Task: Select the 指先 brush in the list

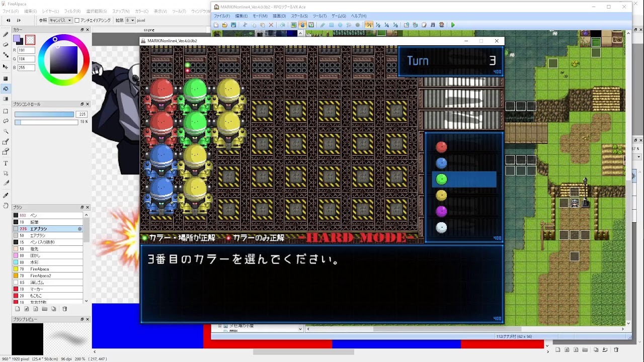Action: click(48, 249)
